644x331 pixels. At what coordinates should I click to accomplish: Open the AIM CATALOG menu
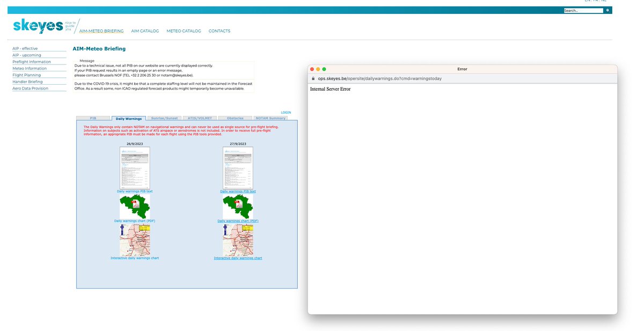click(145, 31)
